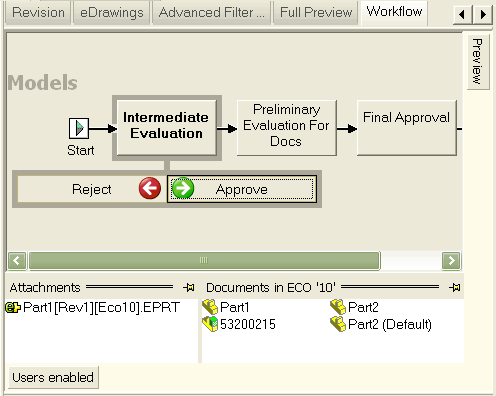Click the Part2 (Default) document icon
Image resolution: width=496 pixels, height=396 pixels.
338,324
